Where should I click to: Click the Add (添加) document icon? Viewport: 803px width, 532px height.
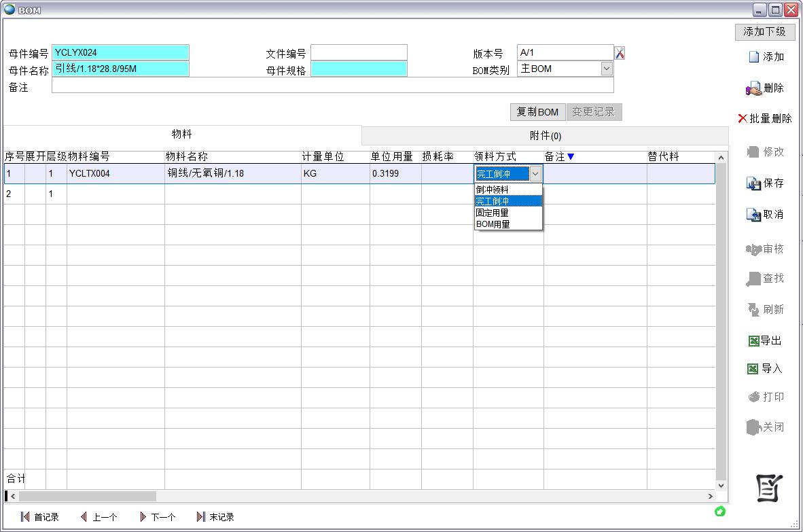point(753,57)
